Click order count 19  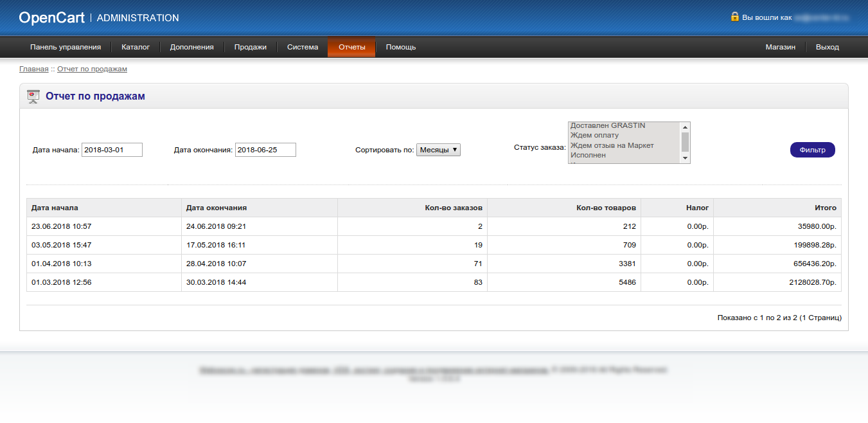[478, 245]
